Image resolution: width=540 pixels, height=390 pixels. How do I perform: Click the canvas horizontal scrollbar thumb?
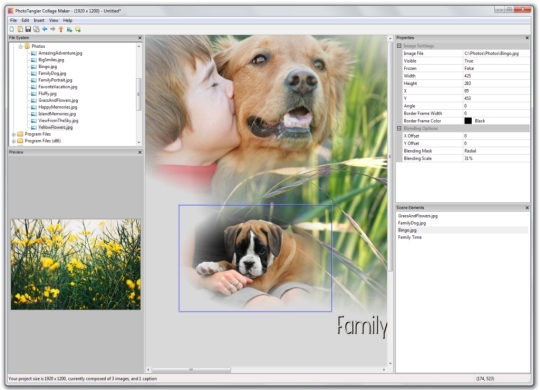click(191, 370)
